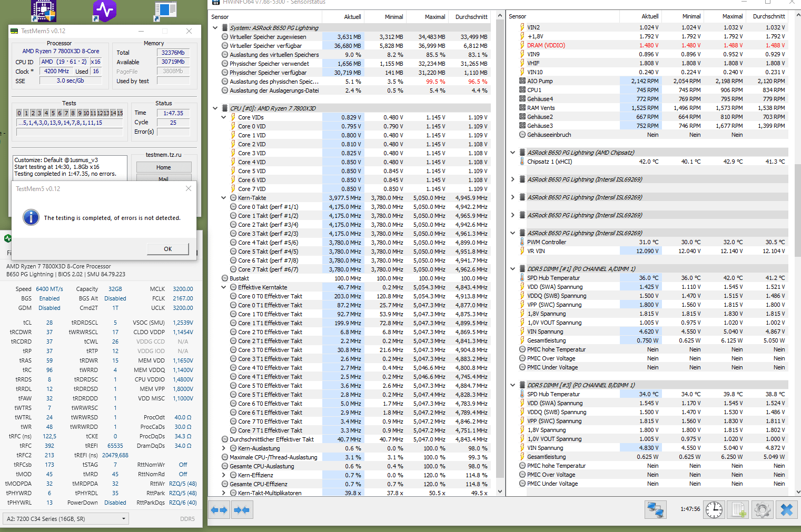801x532 pixels.
Task: Open HWiNFO sensor settings gear icon
Action: 763,509
